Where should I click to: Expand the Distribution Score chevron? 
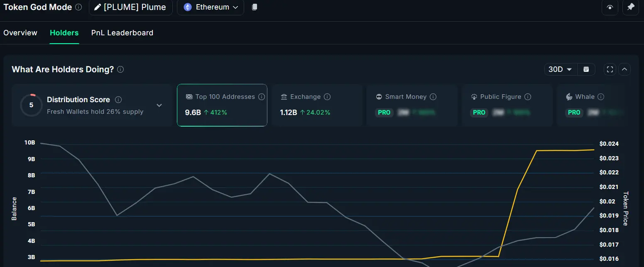tap(159, 105)
